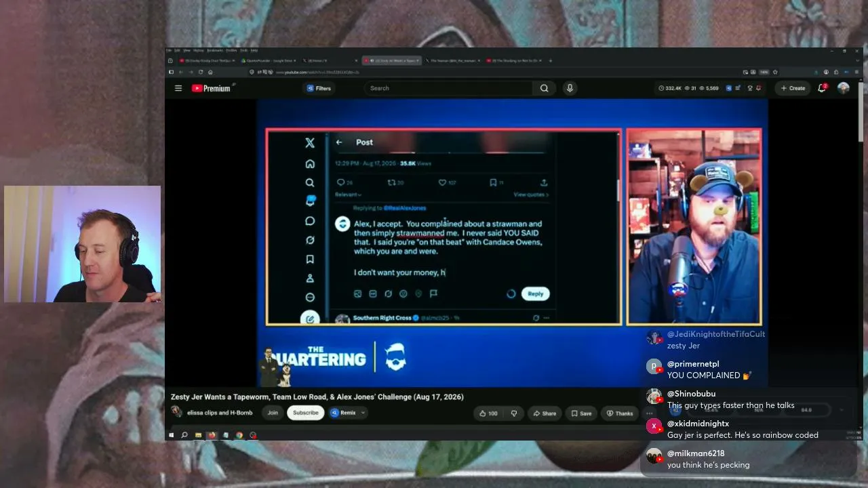This screenshot has width=868, height=488.
Task: Submit the reply with the Reply button
Action: pos(536,293)
